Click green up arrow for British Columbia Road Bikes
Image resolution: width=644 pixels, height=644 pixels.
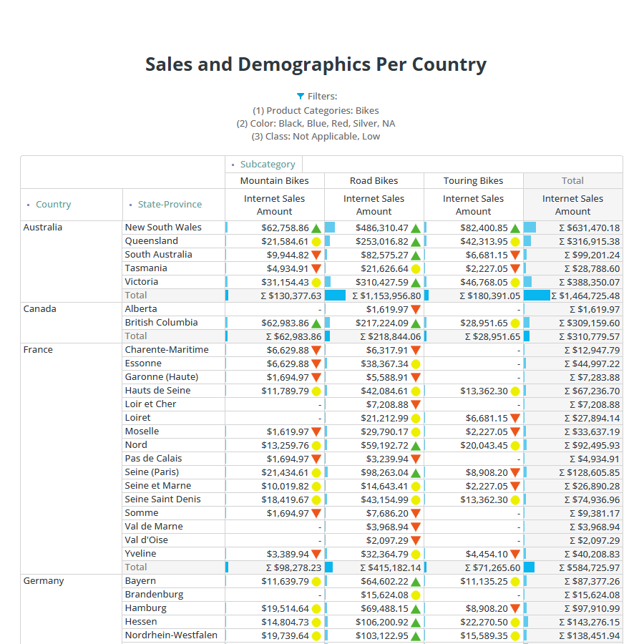(x=416, y=323)
